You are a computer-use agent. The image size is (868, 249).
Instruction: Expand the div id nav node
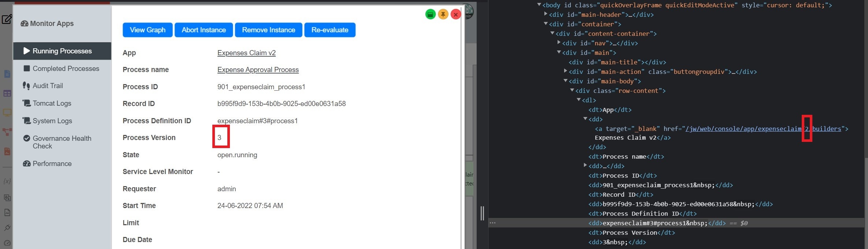tap(559, 42)
